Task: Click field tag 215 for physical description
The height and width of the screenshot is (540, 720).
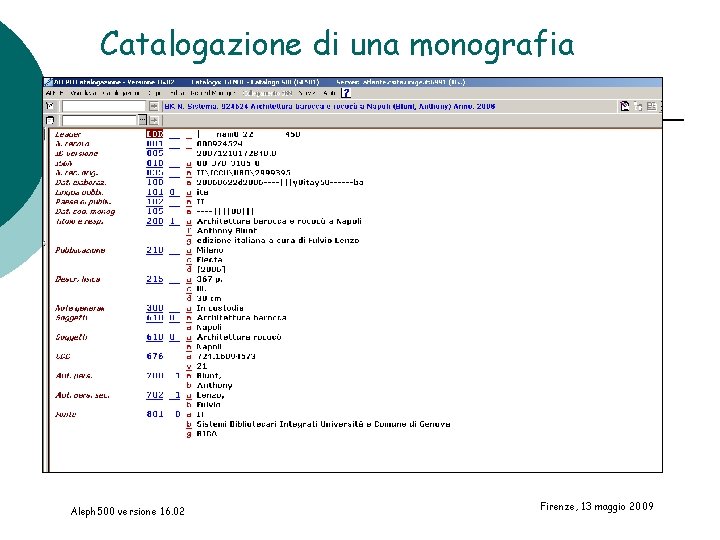Action: pos(155,279)
